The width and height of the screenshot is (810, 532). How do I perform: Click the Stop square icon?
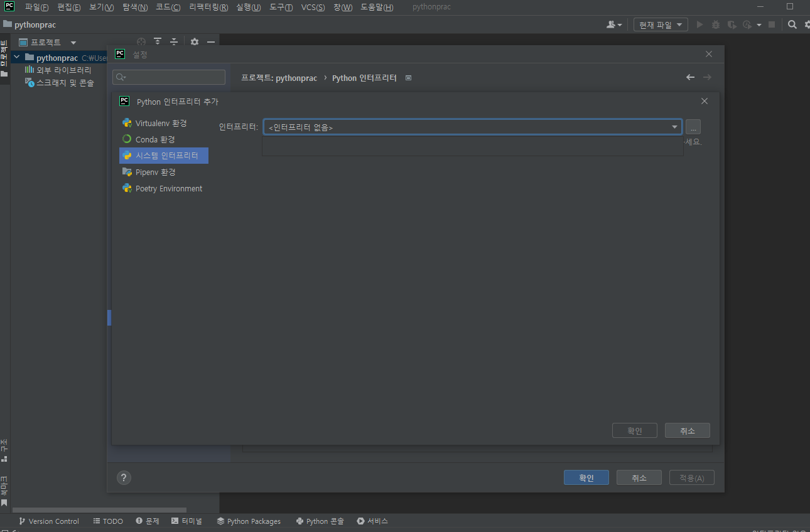(x=772, y=24)
